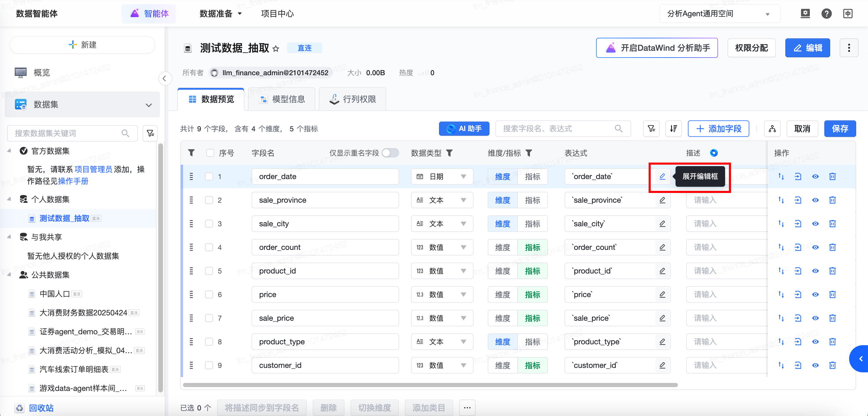
Task: Check the checkbox for sale_city row
Action: [x=209, y=224]
